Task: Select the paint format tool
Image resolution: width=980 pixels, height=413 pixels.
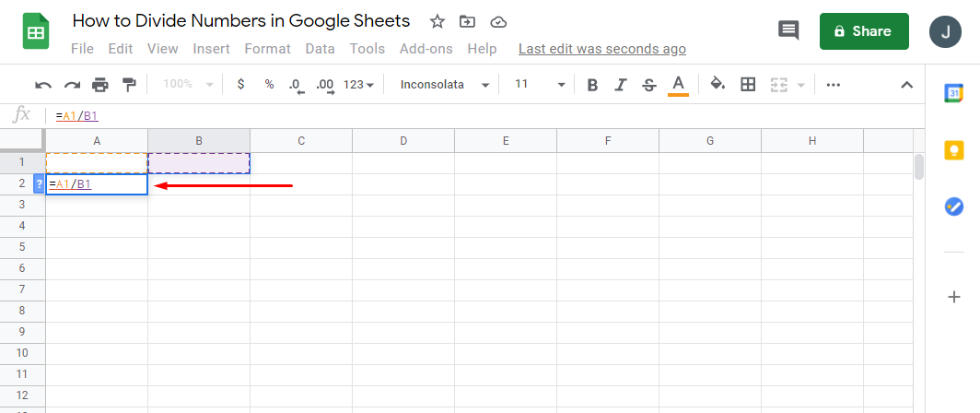Action: 129,85
